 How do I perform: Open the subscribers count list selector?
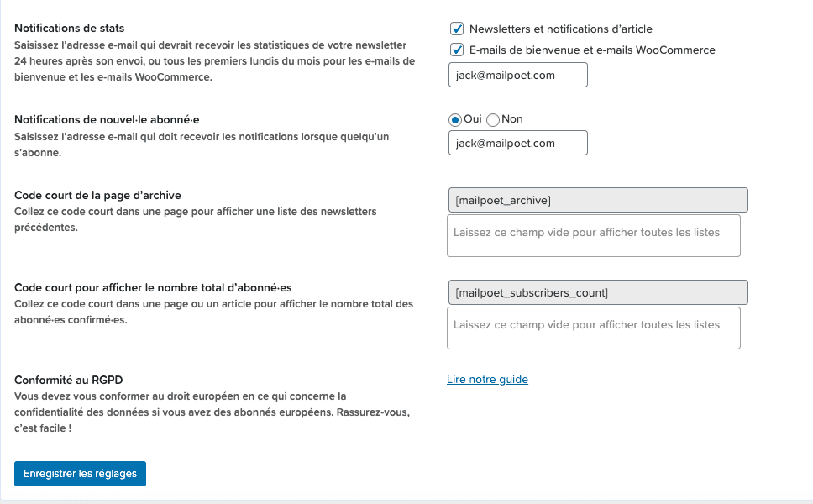click(x=593, y=328)
